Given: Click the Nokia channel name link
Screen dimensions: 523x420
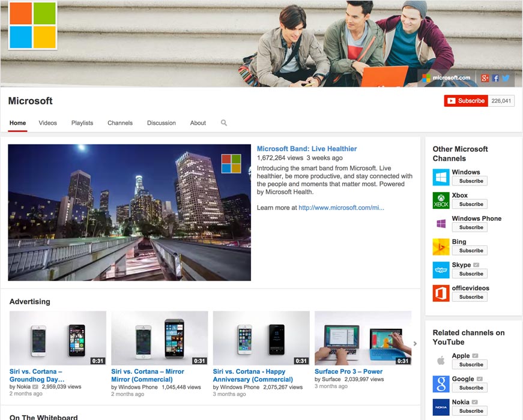Looking at the screenshot, I should [x=461, y=402].
